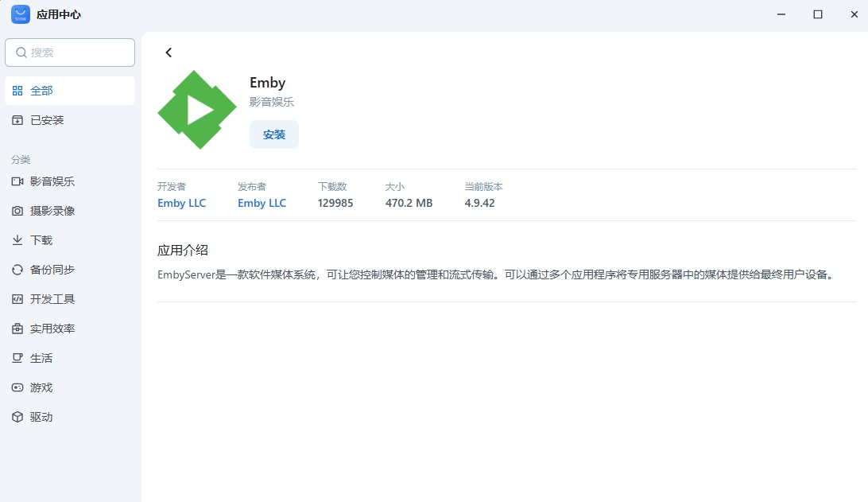868x502 pixels.
Task: Click the EmbyServer description paragraph
Action: pyautogui.click(x=497, y=274)
